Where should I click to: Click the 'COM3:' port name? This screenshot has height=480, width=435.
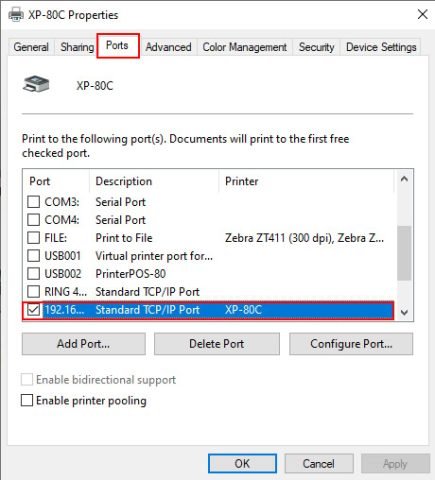tap(62, 202)
